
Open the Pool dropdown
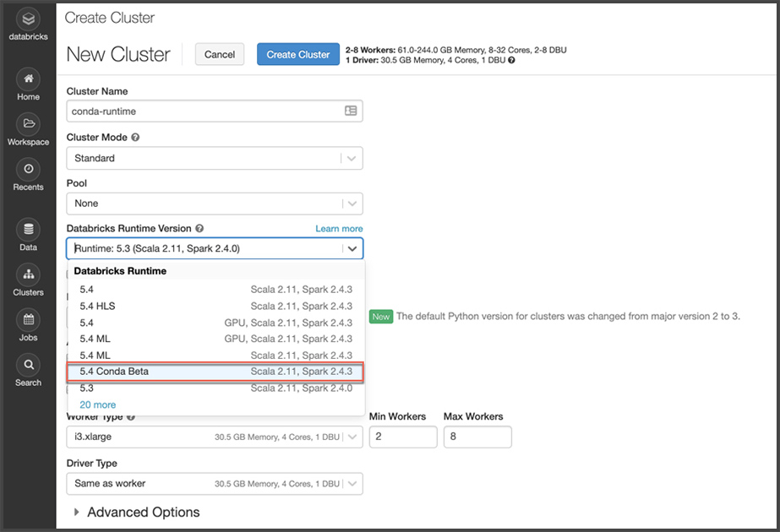[215, 204]
